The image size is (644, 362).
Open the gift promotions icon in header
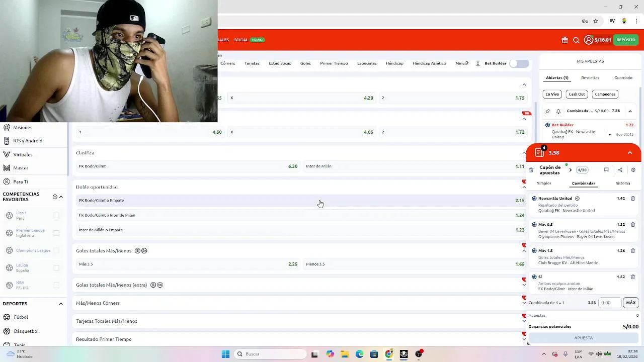[565, 40]
